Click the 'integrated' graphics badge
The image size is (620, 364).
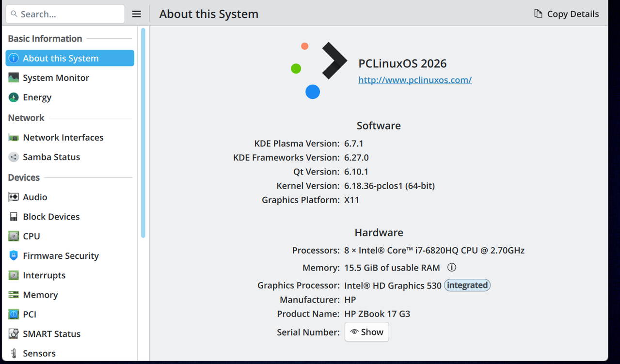pos(467,285)
